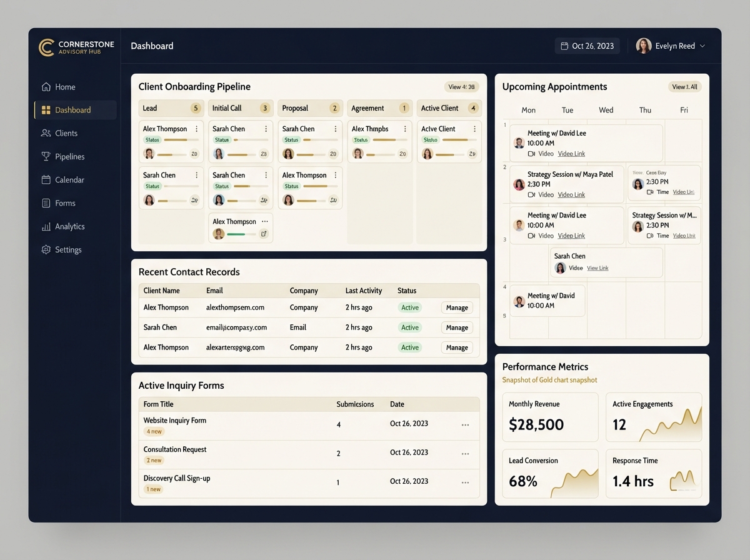
Task: Click the Response Time 1.4 hrs card
Action: (x=654, y=474)
